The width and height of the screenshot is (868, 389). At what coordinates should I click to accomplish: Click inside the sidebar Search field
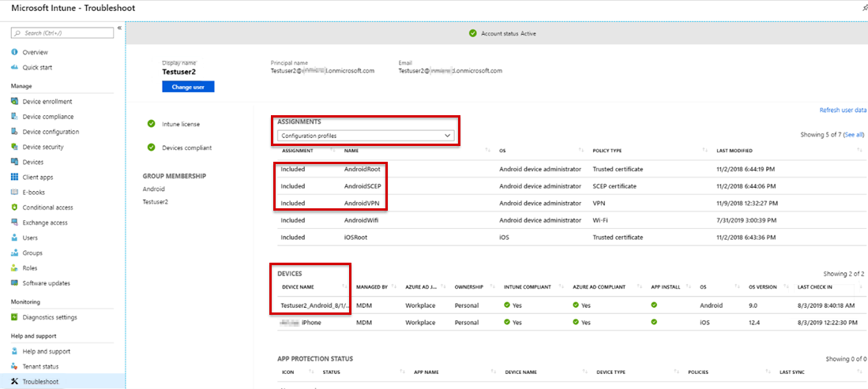tap(62, 33)
